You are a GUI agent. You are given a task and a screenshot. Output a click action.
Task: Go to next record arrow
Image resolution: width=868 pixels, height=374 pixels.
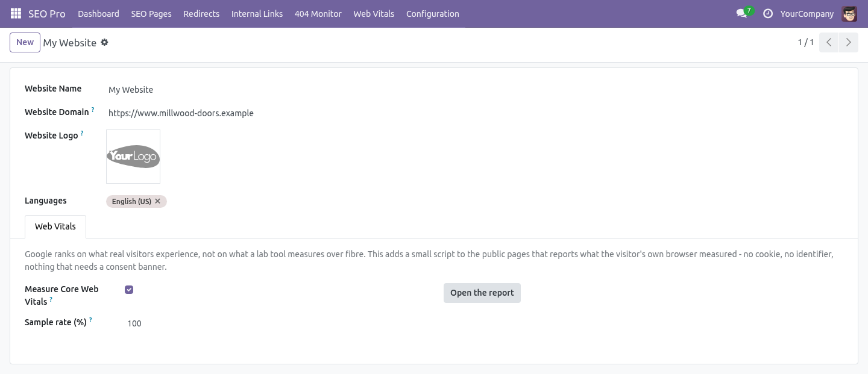point(848,42)
